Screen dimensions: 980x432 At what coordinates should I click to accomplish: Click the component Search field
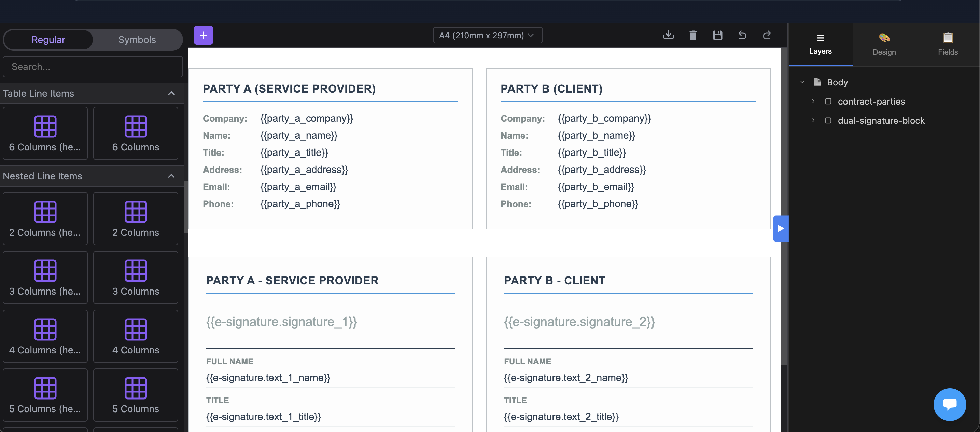point(93,67)
